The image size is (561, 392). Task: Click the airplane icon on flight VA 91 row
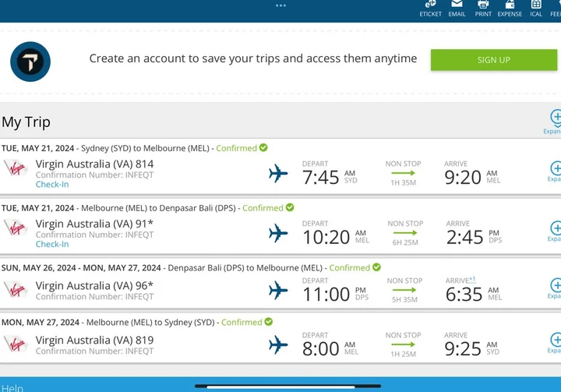tap(278, 232)
